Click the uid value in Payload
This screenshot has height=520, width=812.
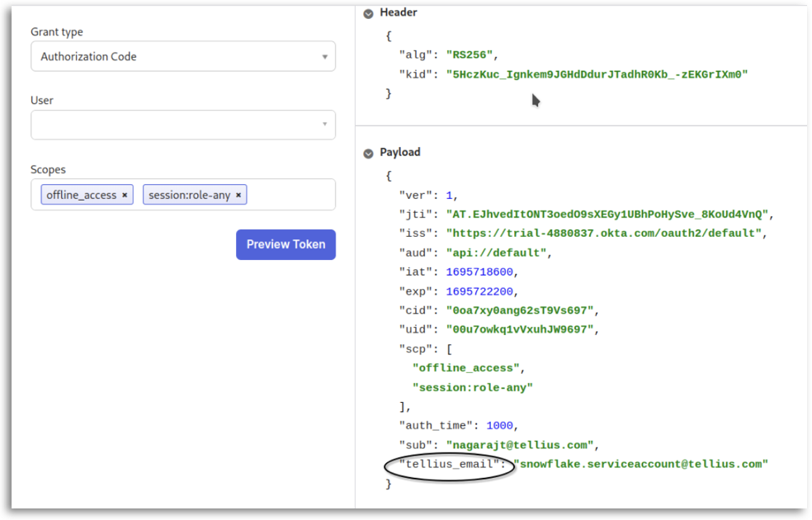[521, 330]
